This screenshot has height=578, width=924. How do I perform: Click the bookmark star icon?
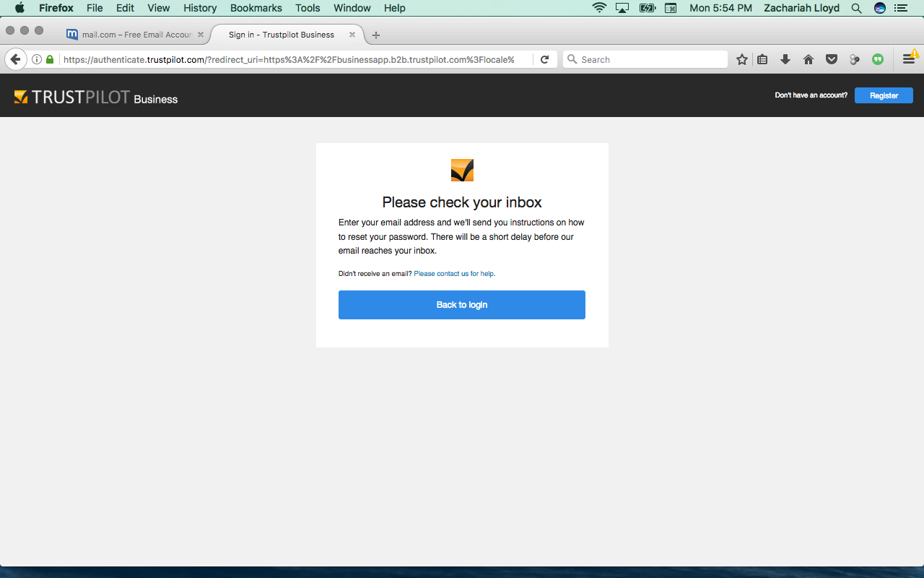point(741,60)
